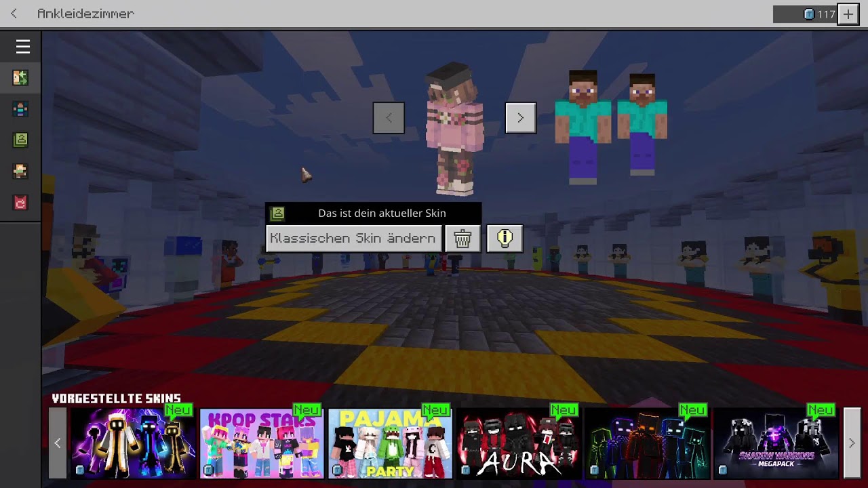This screenshot has width=868, height=488.
Task: Open the dark neon-eyed skin pack before Shadow Warriors
Action: point(647,443)
